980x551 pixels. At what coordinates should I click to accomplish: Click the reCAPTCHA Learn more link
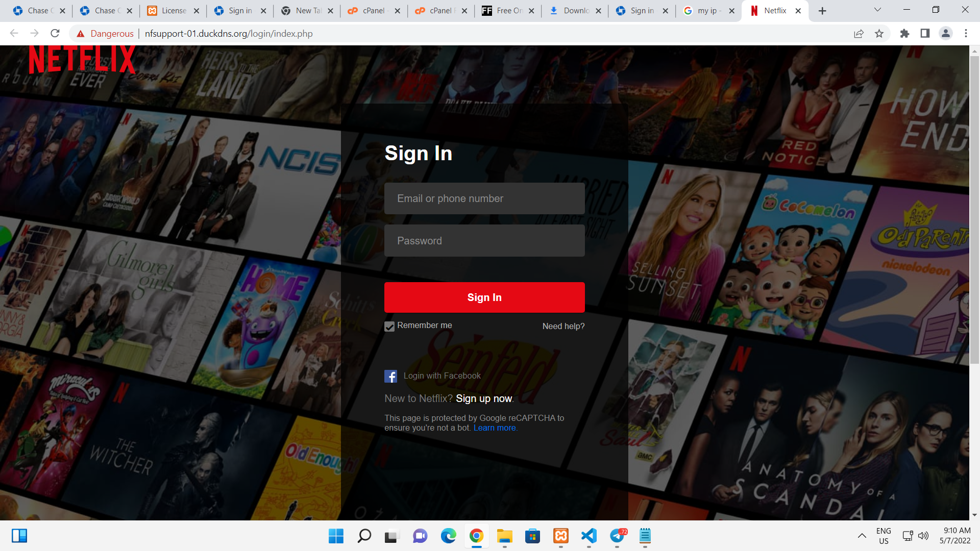tap(495, 428)
